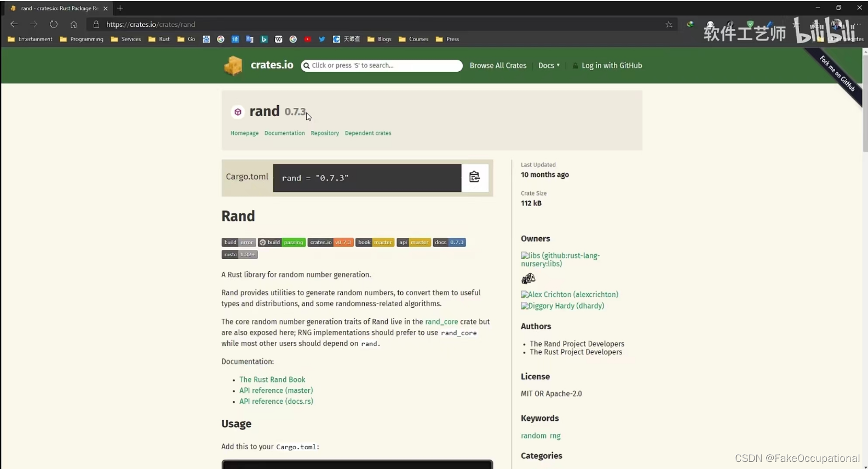The width and height of the screenshot is (868, 469).
Task: Click the browser forward arrow
Action: (34, 24)
